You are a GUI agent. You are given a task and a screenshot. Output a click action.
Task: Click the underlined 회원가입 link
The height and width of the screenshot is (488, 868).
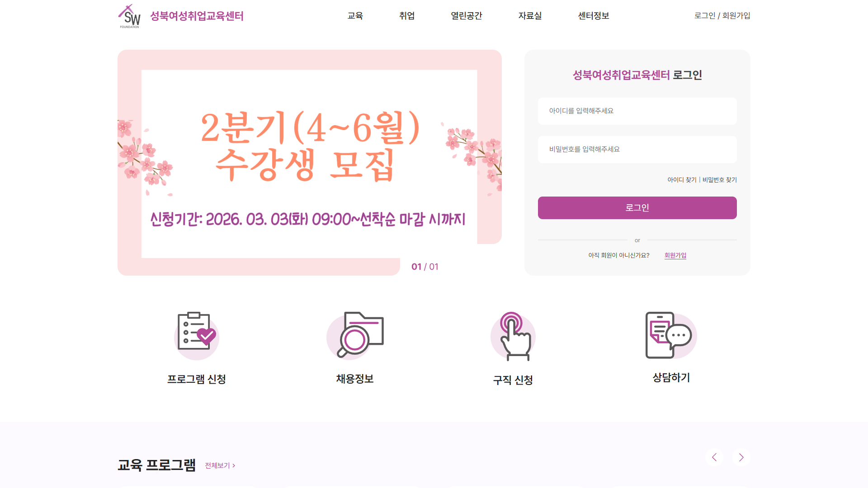pos(675,255)
